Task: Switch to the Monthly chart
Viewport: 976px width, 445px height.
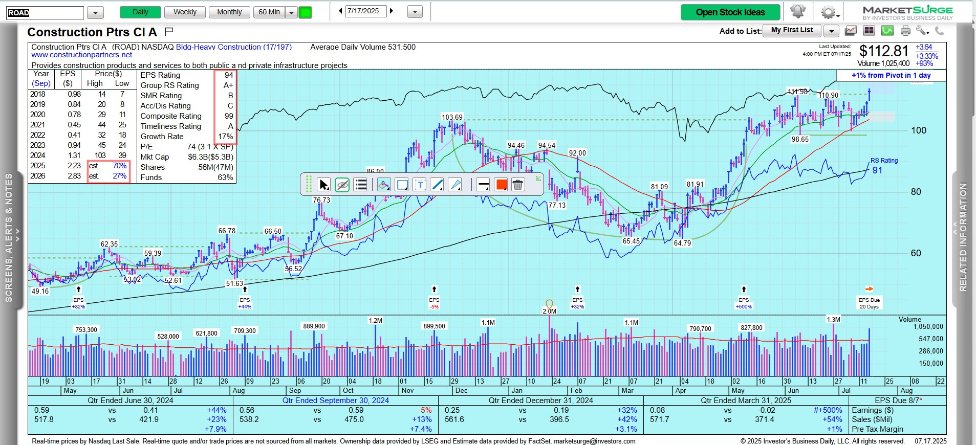Action: pyautogui.click(x=230, y=12)
